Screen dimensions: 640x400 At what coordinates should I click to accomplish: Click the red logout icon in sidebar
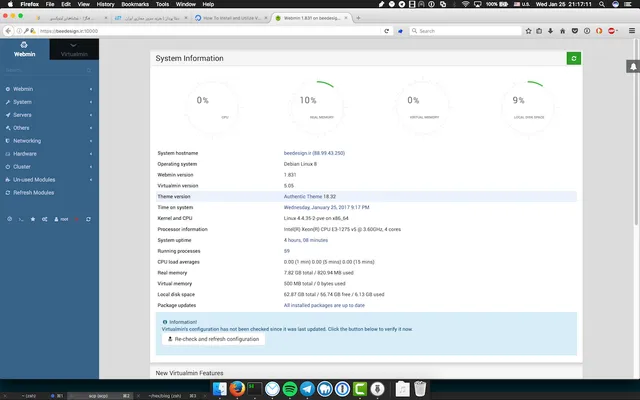coord(76,219)
